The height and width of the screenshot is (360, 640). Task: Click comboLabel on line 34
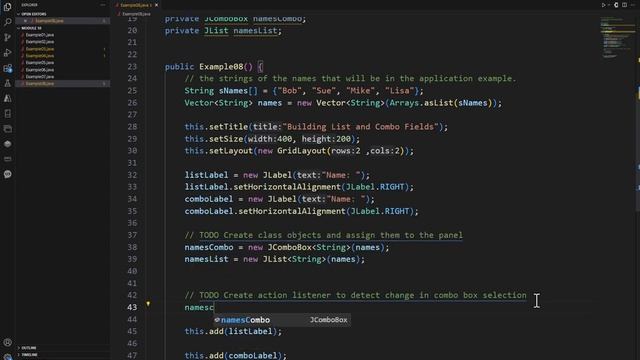[x=209, y=199]
